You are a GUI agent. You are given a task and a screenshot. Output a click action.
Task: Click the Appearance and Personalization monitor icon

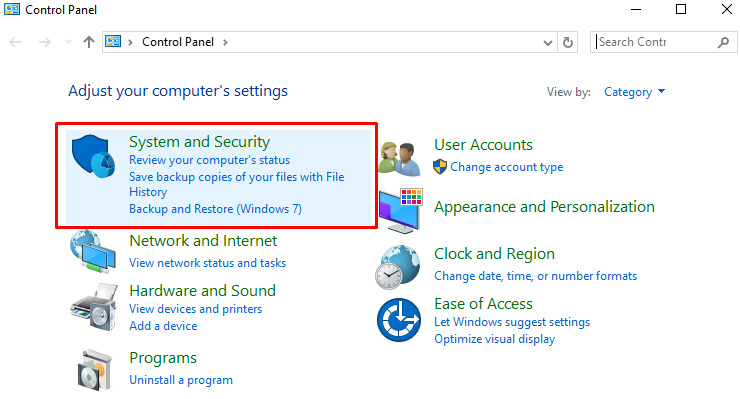tap(401, 211)
